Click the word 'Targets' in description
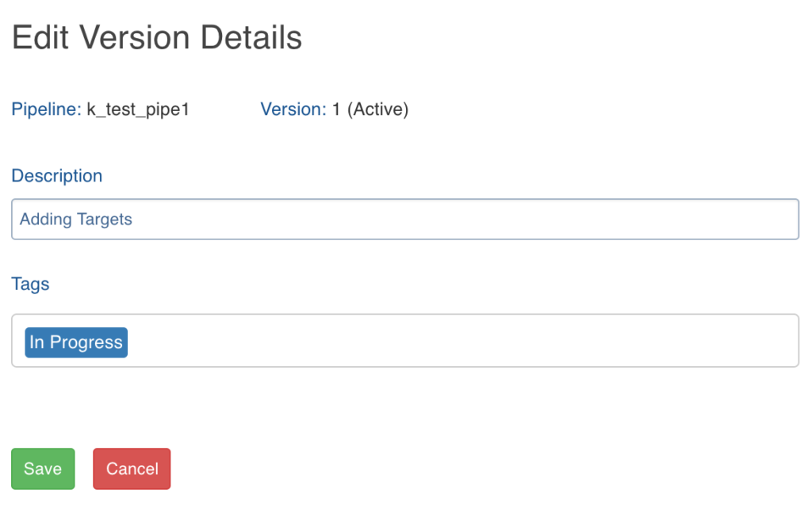The width and height of the screenshot is (812, 516). (x=104, y=220)
